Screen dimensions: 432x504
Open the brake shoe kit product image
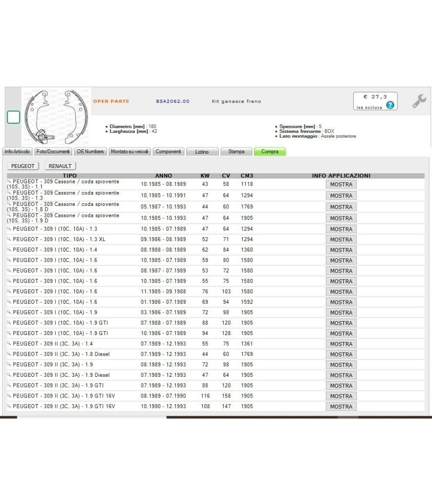click(56, 117)
